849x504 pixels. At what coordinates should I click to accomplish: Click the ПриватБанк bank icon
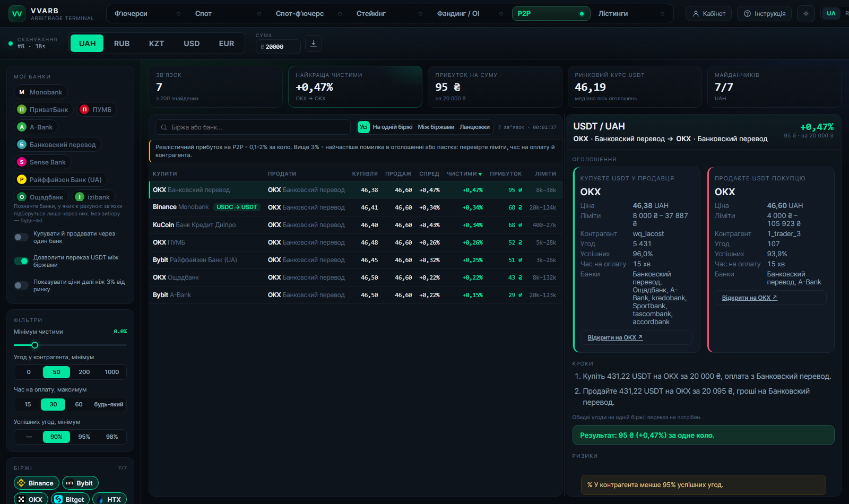click(22, 110)
